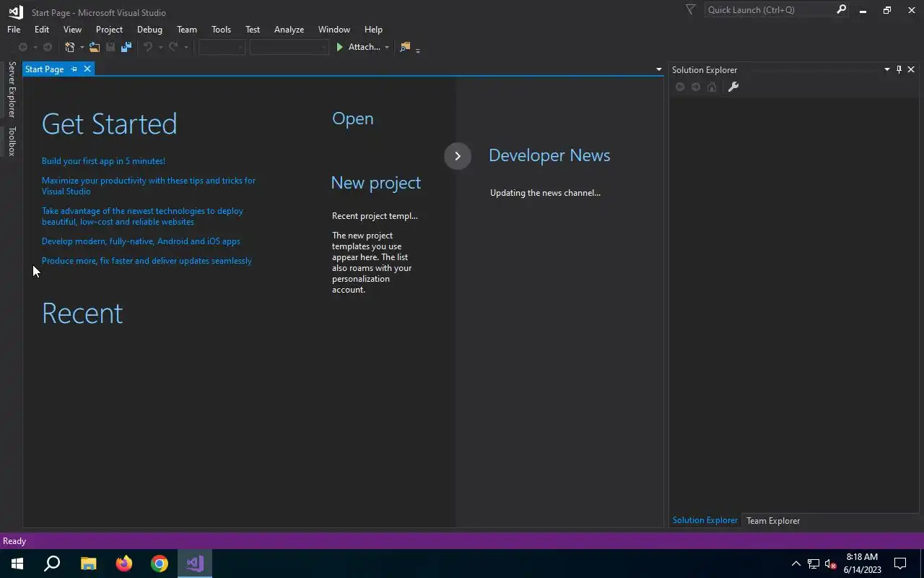Open the active documents list dropdown
924x578 pixels.
click(658, 69)
